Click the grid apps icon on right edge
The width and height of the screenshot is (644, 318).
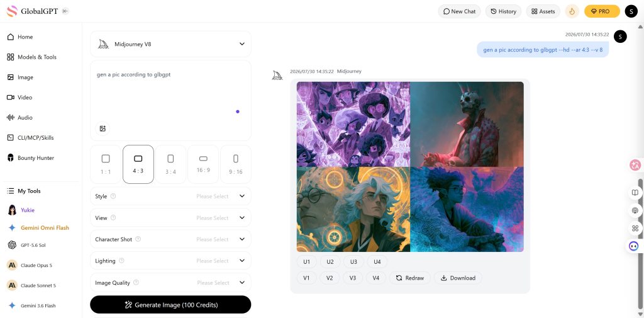pyautogui.click(x=635, y=229)
